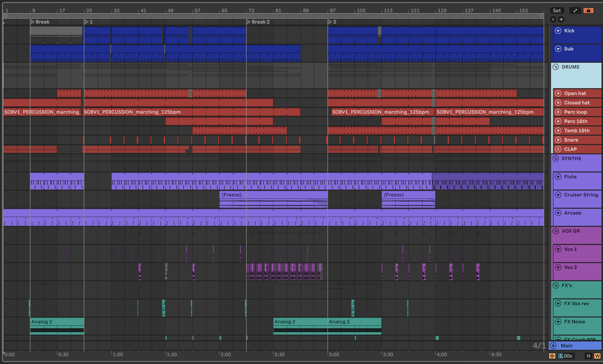Select the Break 2 locator marker
Image resolution: width=603 pixels, height=364 pixels.
pyautogui.click(x=249, y=22)
